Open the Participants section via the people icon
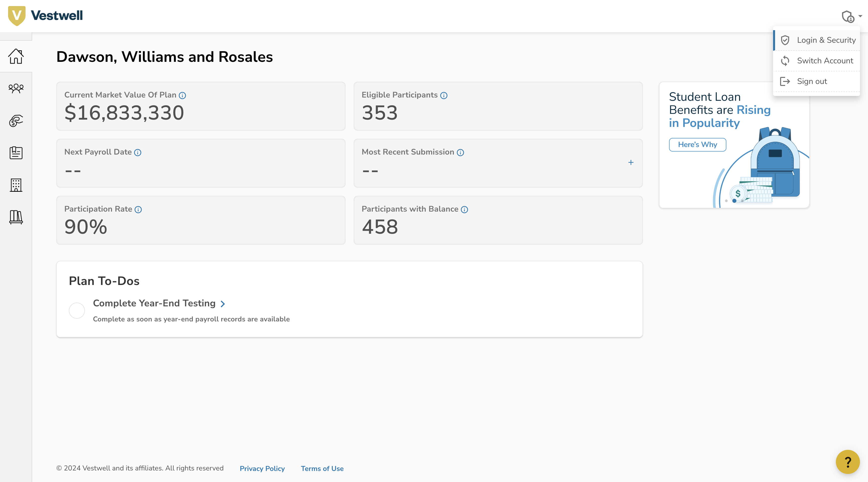868x482 pixels. click(x=16, y=88)
